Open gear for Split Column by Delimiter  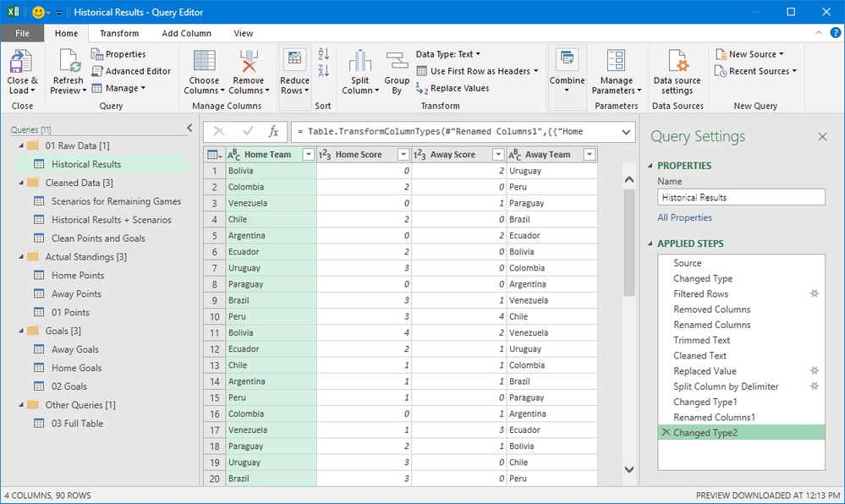tap(815, 386)
